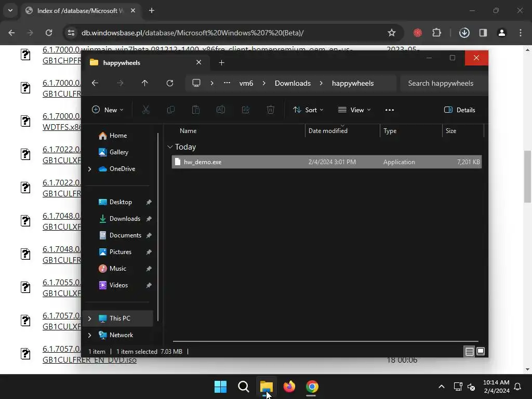The width and height of the screenshot is (532, 399).
Task: Toggle the Details pane
Action: (460, 110)
